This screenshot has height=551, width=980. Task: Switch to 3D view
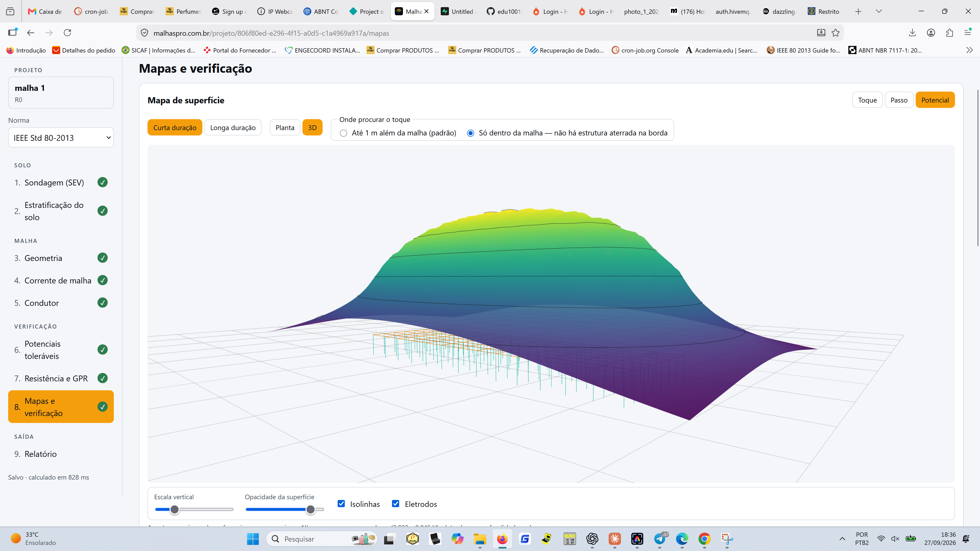tap(312, 127)
